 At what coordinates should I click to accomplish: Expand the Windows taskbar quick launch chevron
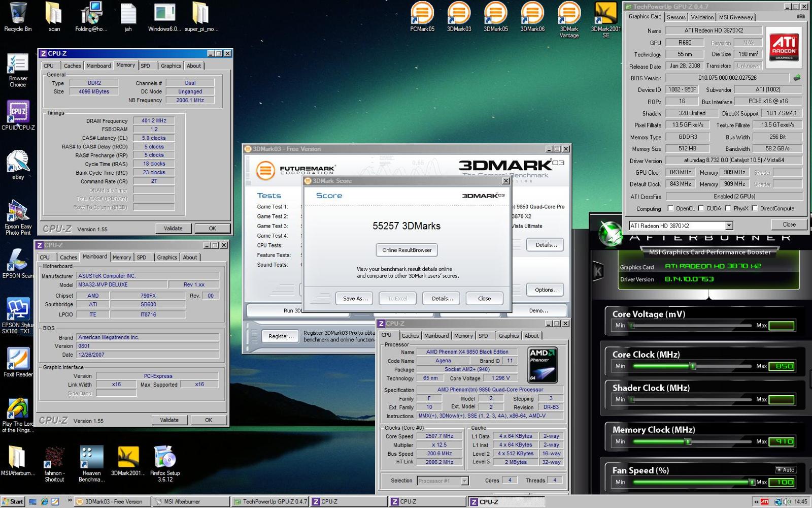pyautogui.click(x=70, y=501)
